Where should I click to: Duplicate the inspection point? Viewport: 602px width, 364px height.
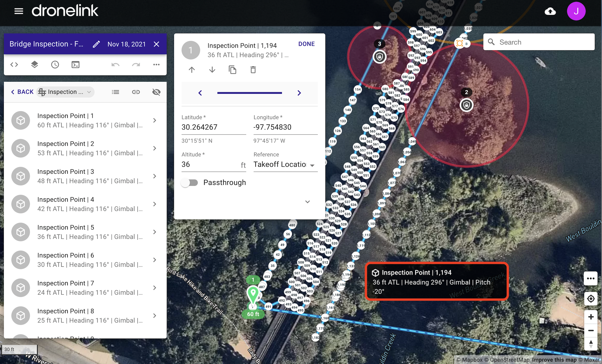(x=233, y=70)
